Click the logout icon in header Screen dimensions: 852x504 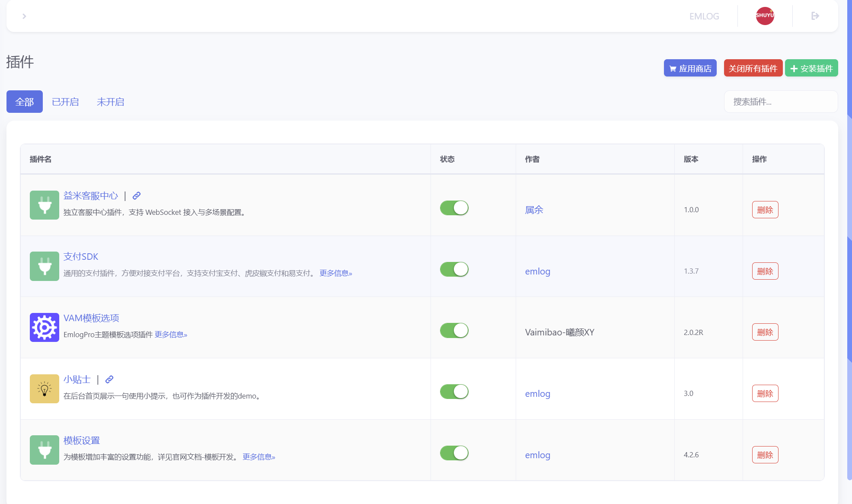point(815,16)
